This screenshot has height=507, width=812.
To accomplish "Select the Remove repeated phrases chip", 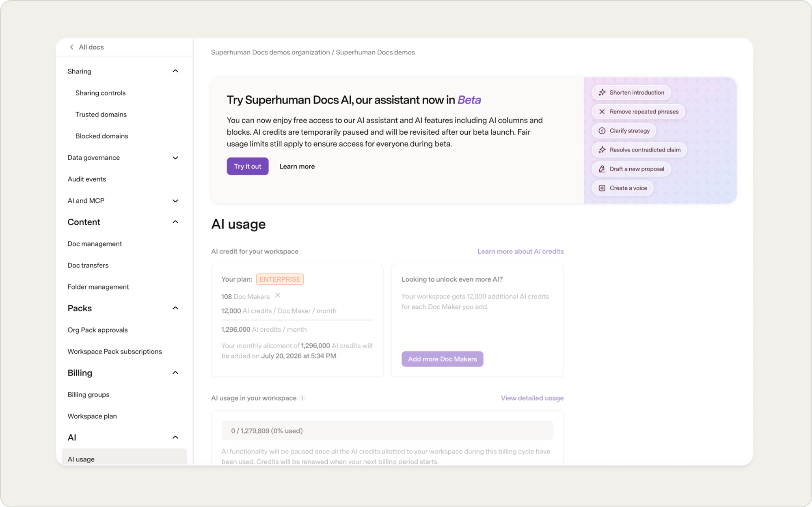I will (638, 112).
